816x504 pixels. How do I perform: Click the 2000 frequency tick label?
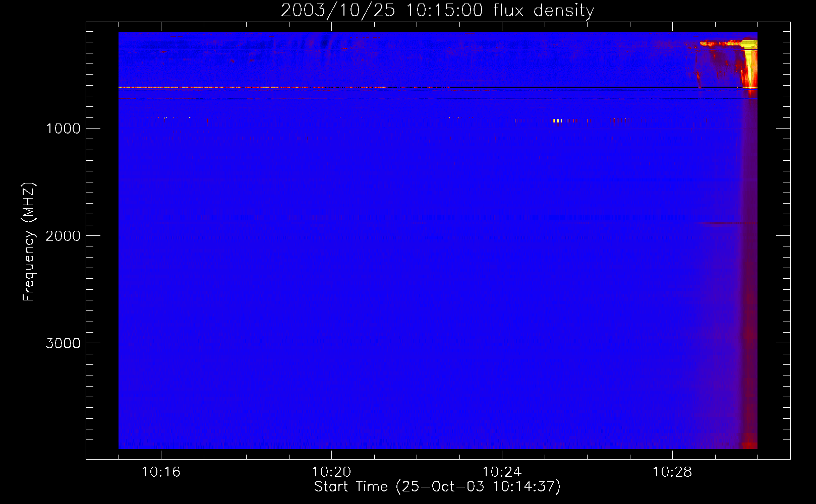63,236
